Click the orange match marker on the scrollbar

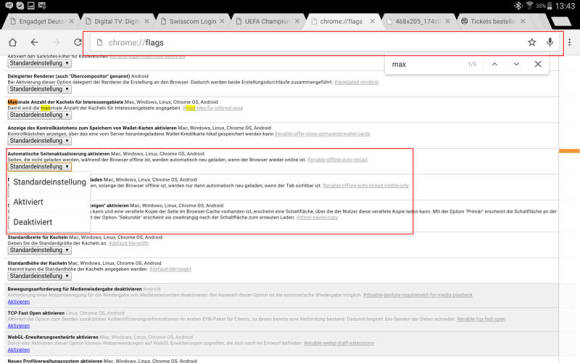569,151
